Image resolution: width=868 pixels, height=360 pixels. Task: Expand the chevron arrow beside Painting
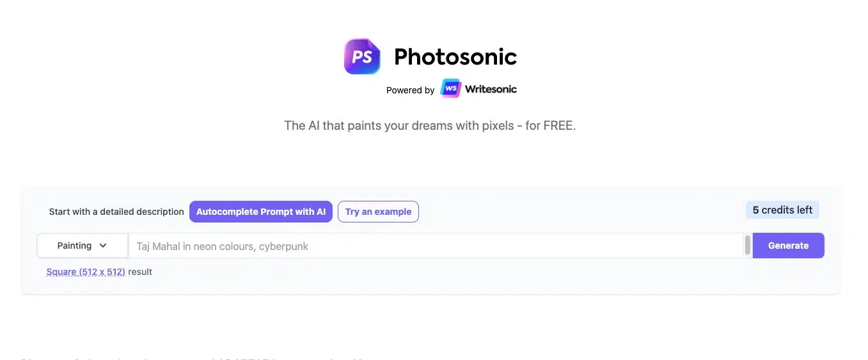(103, 246)
